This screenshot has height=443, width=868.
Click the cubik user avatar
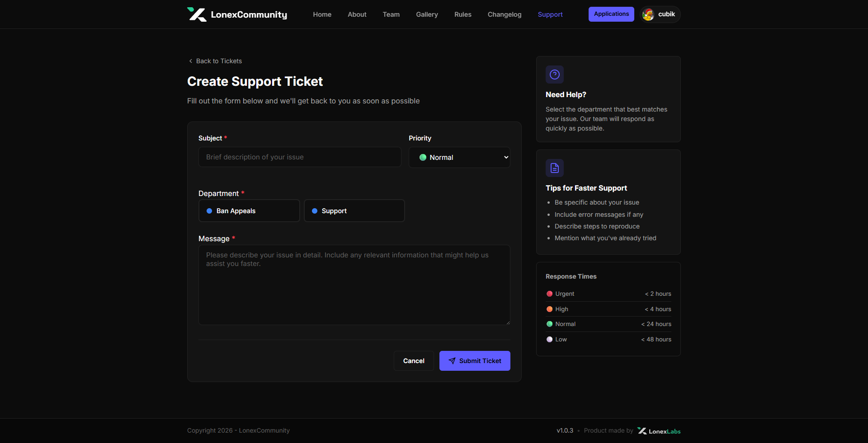pyautogui.click(x=648, y=14)
